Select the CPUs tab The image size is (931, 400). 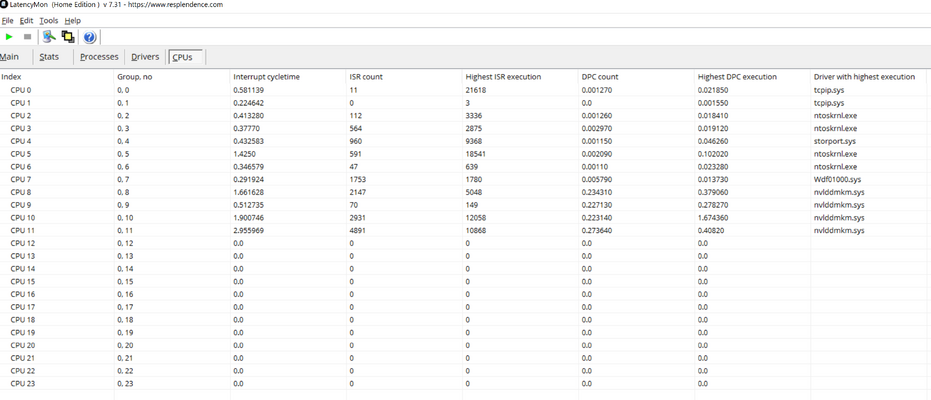(185, 58)
